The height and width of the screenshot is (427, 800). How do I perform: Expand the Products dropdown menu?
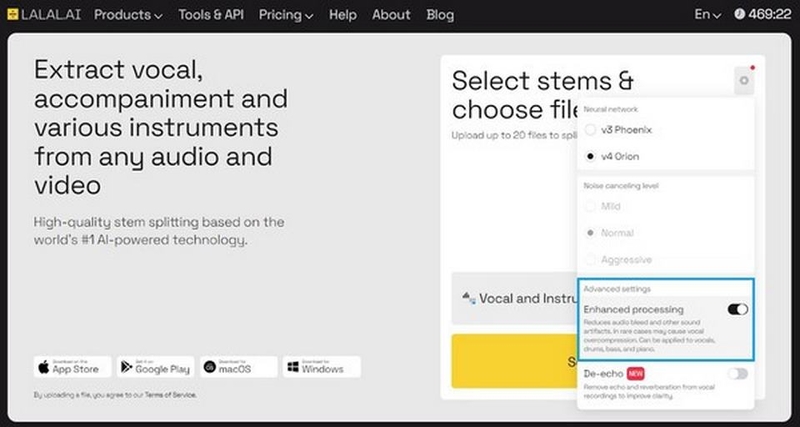(128, 15)
